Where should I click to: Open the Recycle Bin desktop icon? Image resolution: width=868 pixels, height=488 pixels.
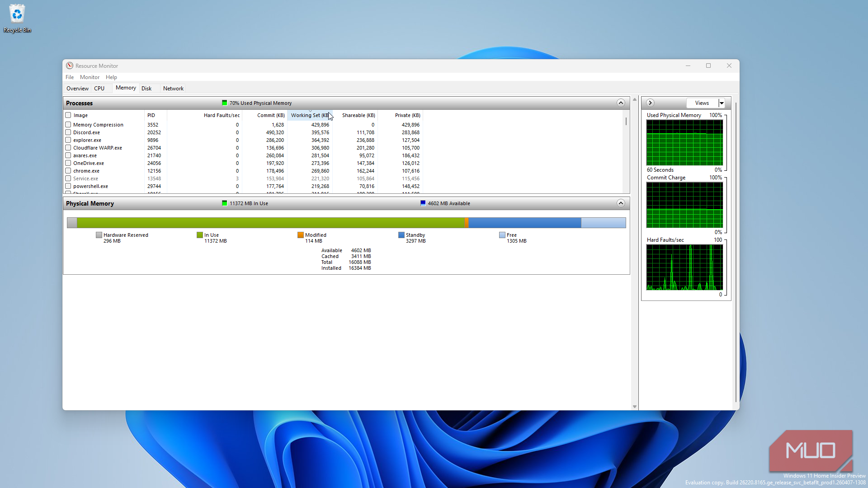[17, 19]
